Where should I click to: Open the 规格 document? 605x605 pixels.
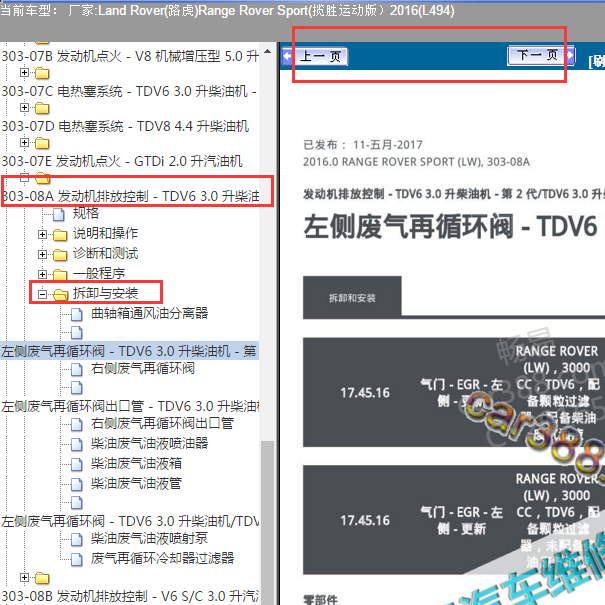click(x=86, y=213)
